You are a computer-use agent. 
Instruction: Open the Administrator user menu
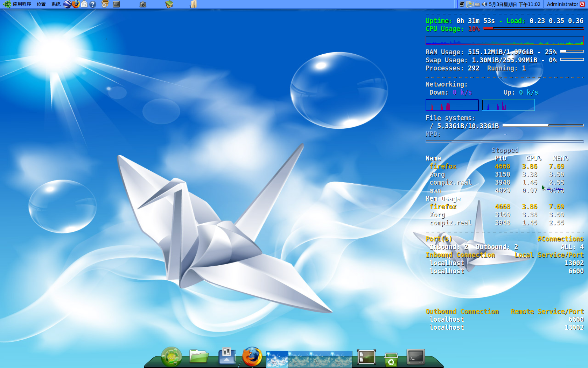coord(562,4)
